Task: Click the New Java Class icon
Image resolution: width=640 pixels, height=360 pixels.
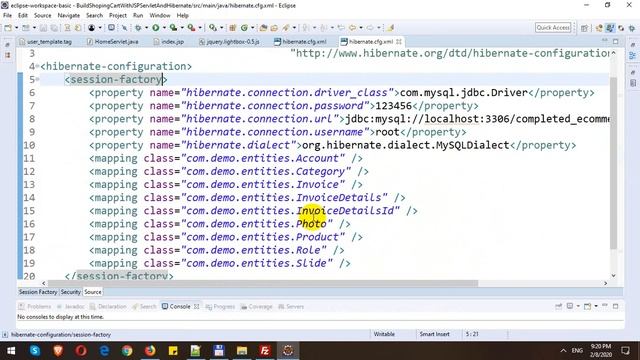Action: click(x=244, y=28)
